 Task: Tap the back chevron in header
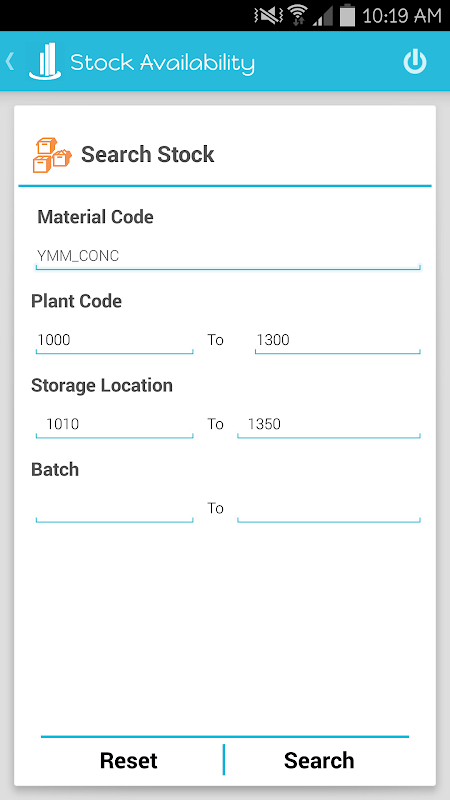tap(10, 62)
